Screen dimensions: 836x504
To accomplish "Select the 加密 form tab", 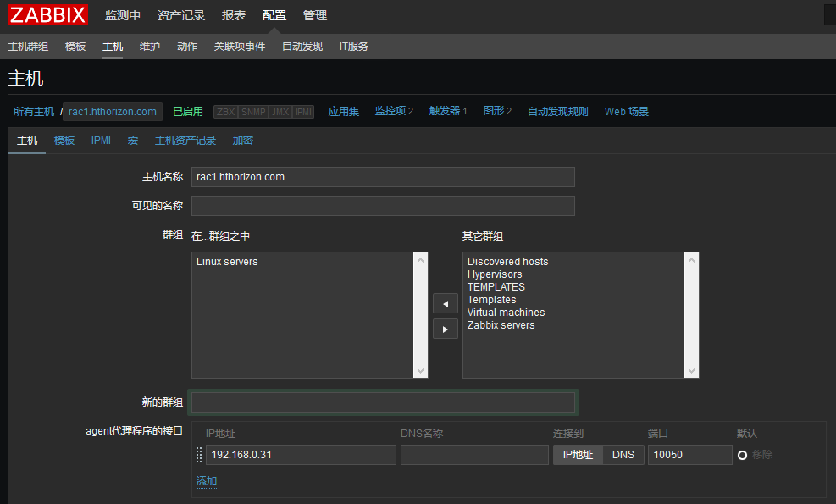I will coord(242,141).
